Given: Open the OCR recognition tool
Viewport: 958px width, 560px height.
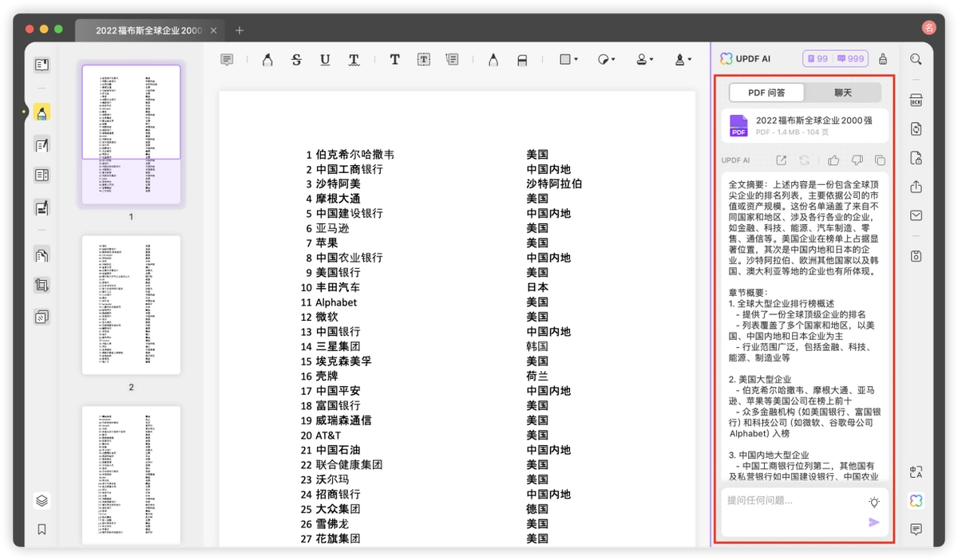Looking at the screenshot, I should (916, 101).
